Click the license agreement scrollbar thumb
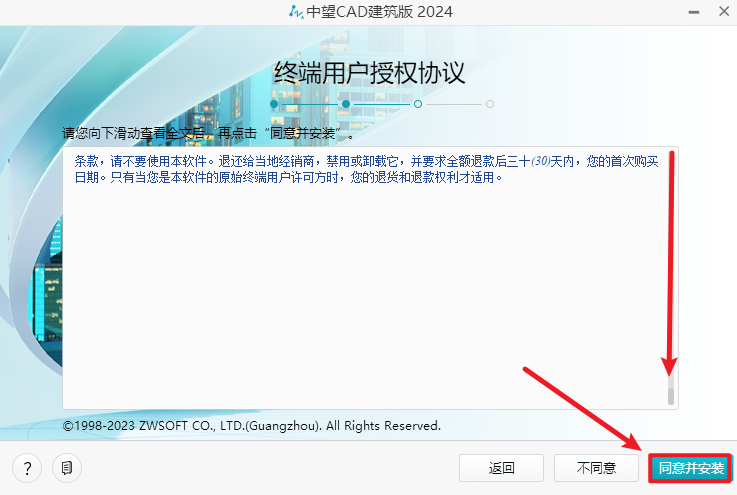Screen dimensions: 737x495 point(672,390)
